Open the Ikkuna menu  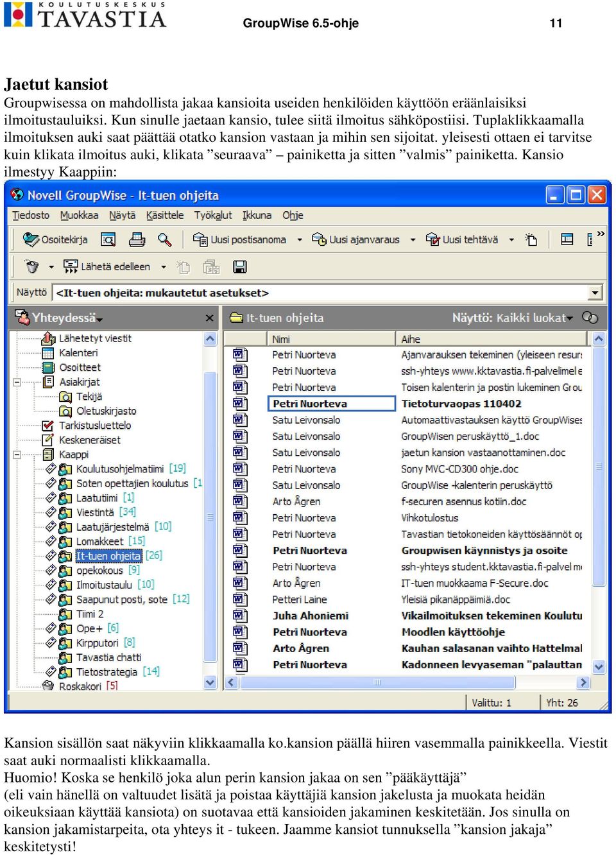coord(257,215)
